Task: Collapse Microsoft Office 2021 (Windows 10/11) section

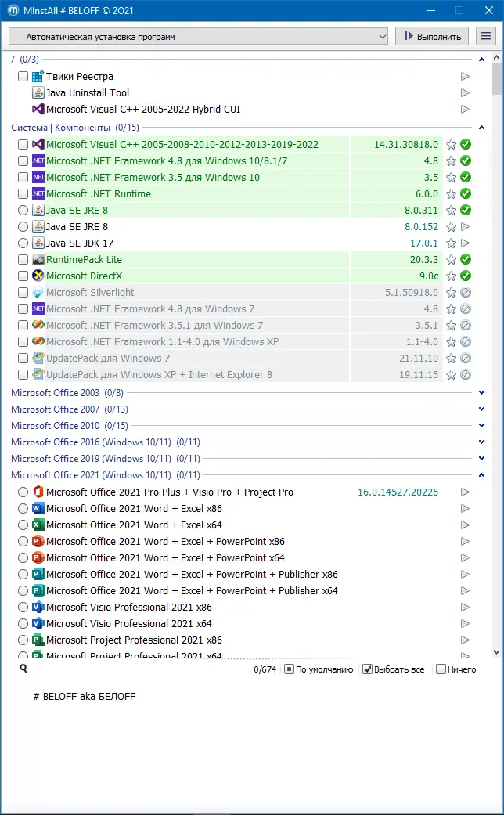Action: [x=481, y=475]
